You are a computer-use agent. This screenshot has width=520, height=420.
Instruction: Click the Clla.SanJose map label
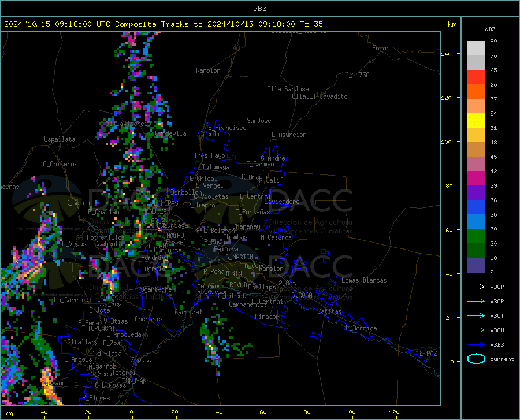(288, 89)
